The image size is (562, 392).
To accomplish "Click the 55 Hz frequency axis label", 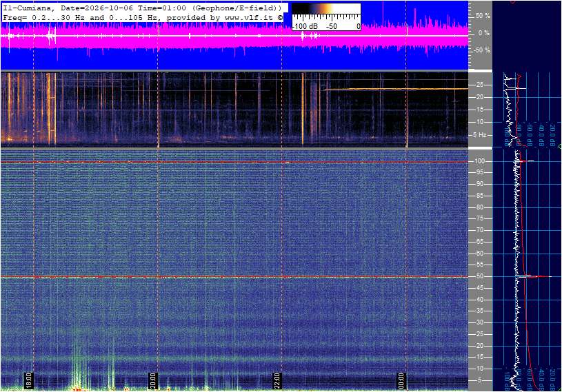I will [x=479, y=265].
